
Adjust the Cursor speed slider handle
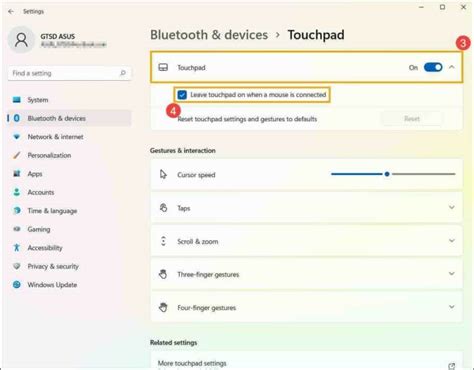[x=387, y=174]
